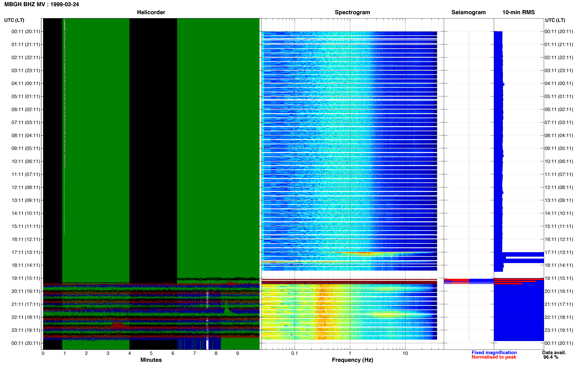Click the 'Data avail.' label
This screenshot has width=588, height=368.
coord(554,353)
